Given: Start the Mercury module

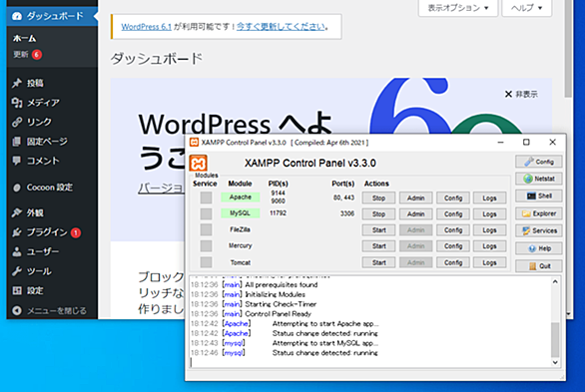Looking at the screenshot, I should pos(378,246).
